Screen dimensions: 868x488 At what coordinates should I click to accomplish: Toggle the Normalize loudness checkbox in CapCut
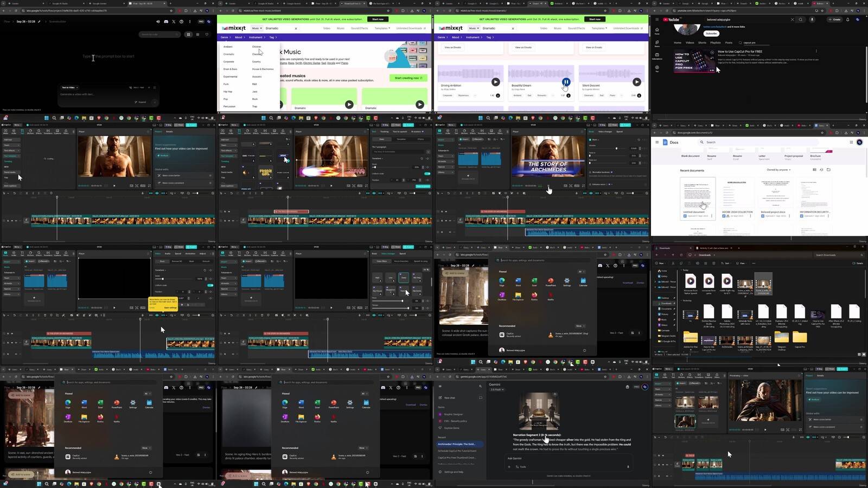coord(591,172)
